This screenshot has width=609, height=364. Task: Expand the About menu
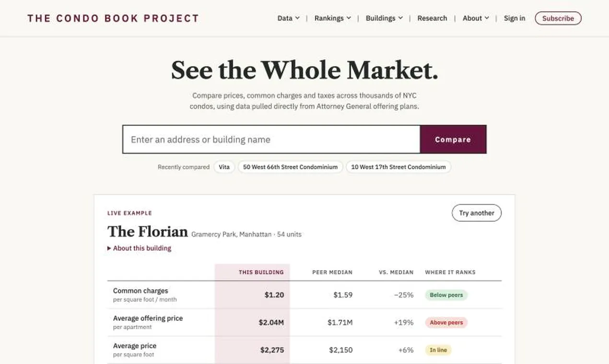point(476,18)
